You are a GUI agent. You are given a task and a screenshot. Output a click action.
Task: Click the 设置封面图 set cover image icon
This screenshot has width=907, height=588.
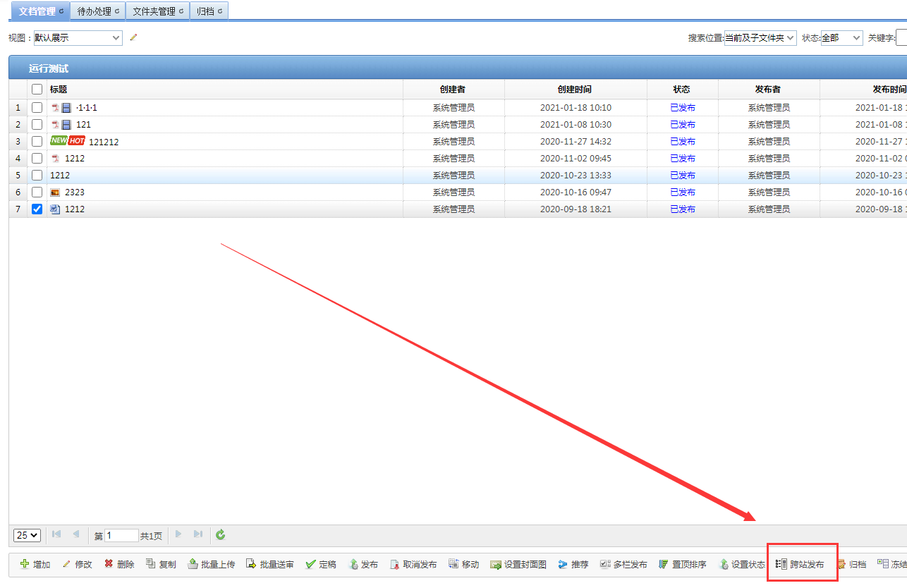coord(496,564)
